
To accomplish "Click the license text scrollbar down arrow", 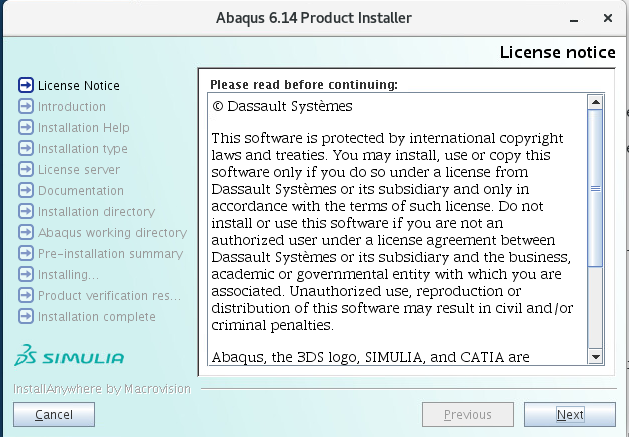I will tap(596, 356).
